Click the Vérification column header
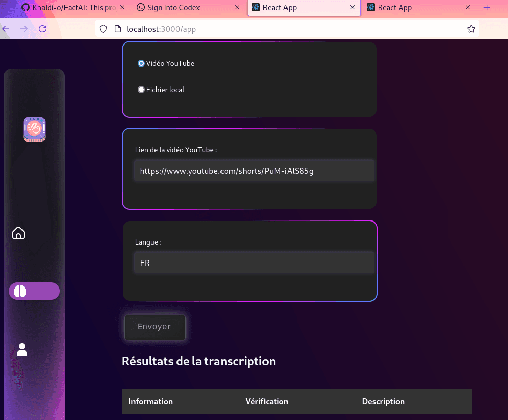Viewport: 508px width, 420px height. point(267,402)
